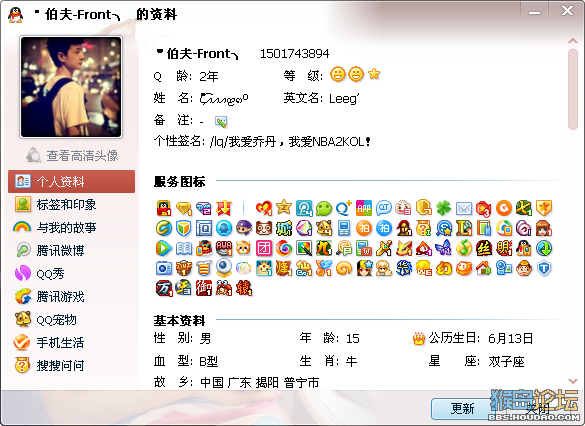Click the QQ Mail envelope icon

coord(464,209)
